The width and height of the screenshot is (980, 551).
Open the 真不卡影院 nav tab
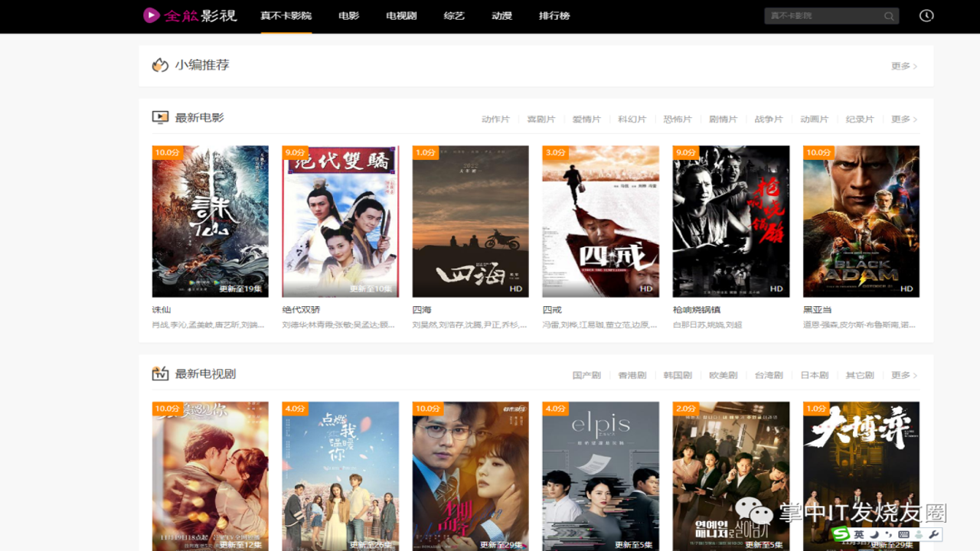pos(286,16)
